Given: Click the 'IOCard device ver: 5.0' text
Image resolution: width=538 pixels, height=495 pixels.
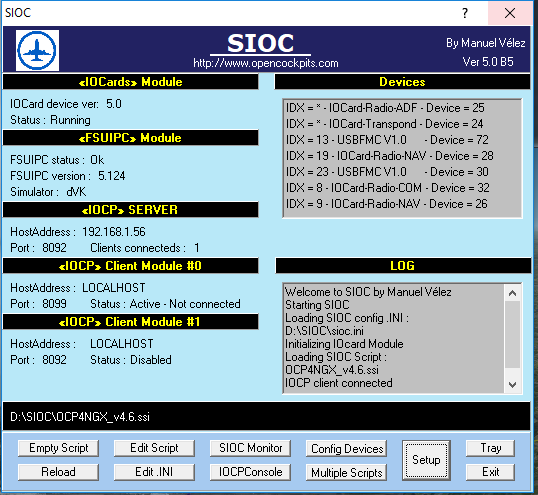Looking at the screenshot, I should tap(66, 104).
